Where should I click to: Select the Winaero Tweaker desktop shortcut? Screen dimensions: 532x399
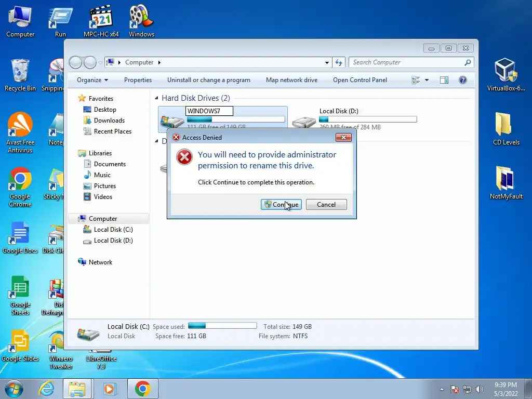61,350
